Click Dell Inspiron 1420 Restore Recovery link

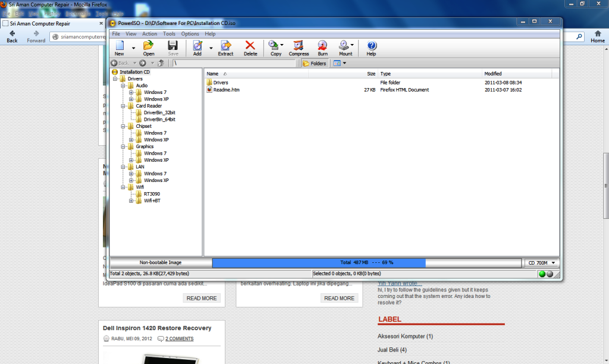pos(157,328)
